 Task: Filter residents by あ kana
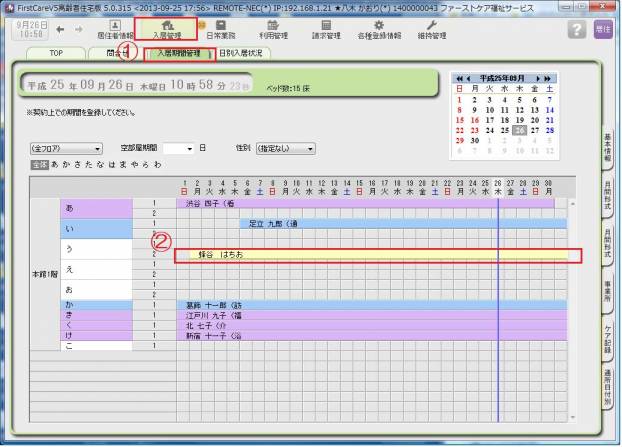pos(54,162)
